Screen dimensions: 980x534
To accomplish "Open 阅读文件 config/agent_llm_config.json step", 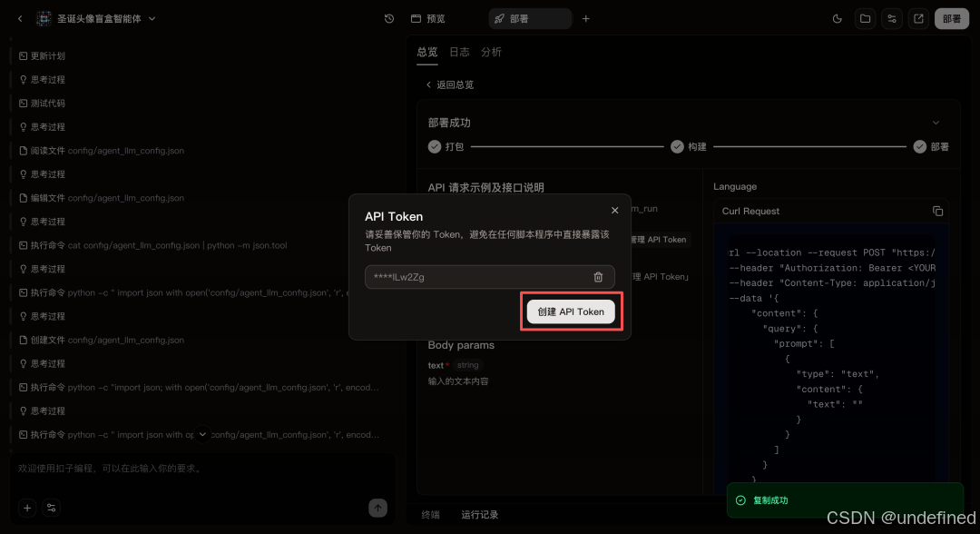I will pyautogui.click(x=102, y=151).
